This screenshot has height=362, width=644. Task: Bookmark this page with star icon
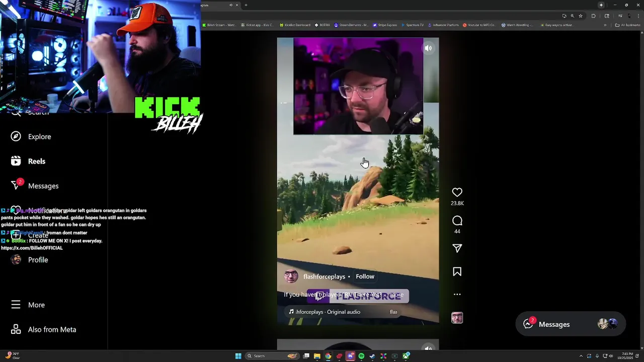(581, 16)
